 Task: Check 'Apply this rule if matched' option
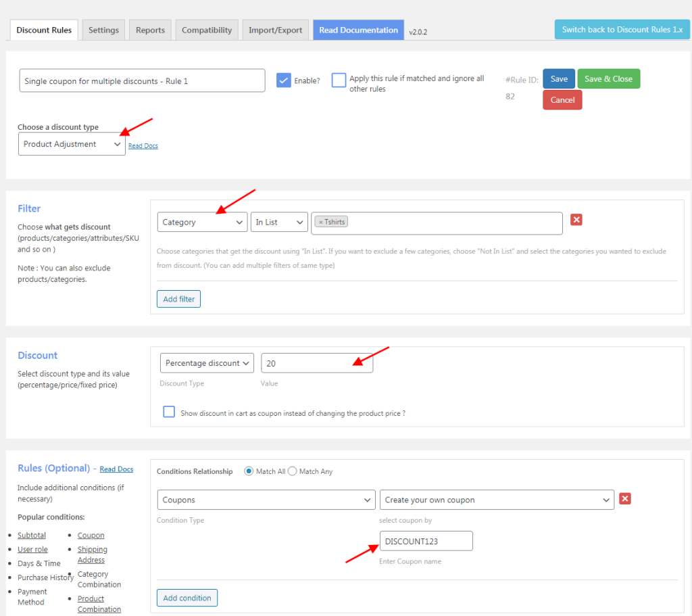[339, 80]
